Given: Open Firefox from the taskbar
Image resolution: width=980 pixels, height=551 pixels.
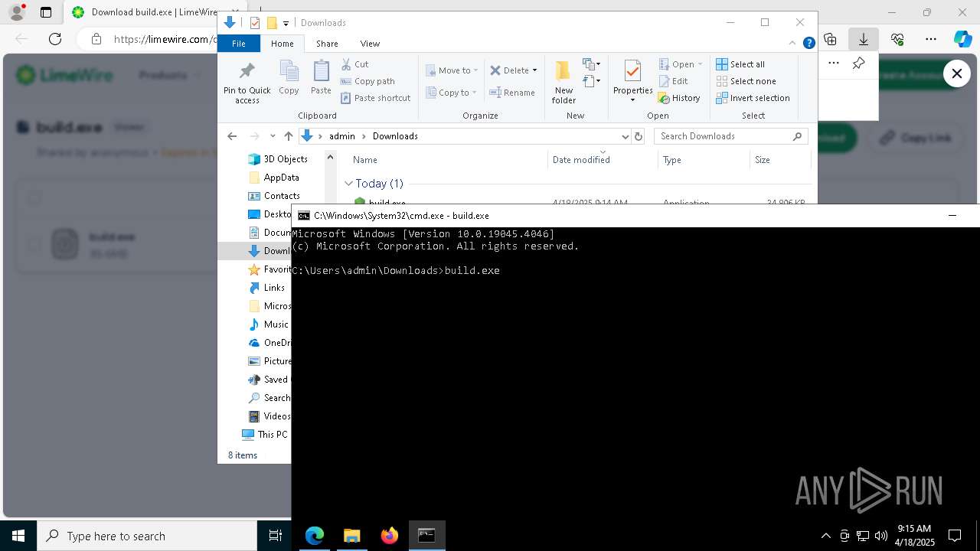Looking at the screenshot, I should [x=389, y=536].
